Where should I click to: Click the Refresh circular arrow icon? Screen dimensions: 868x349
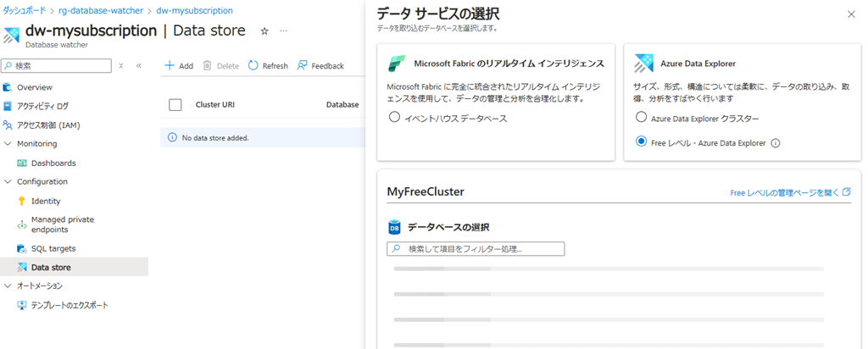253,65
